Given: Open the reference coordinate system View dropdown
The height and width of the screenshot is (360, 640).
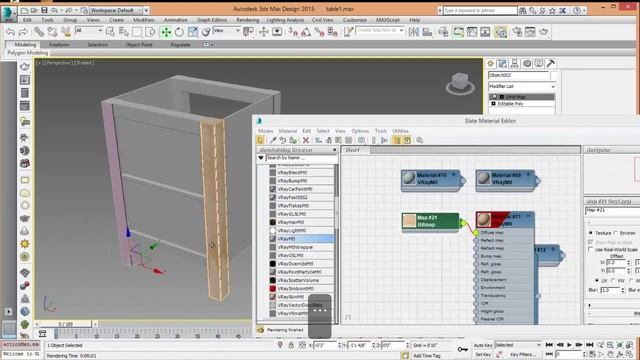Looking at the screenshot, I should 227,31.
